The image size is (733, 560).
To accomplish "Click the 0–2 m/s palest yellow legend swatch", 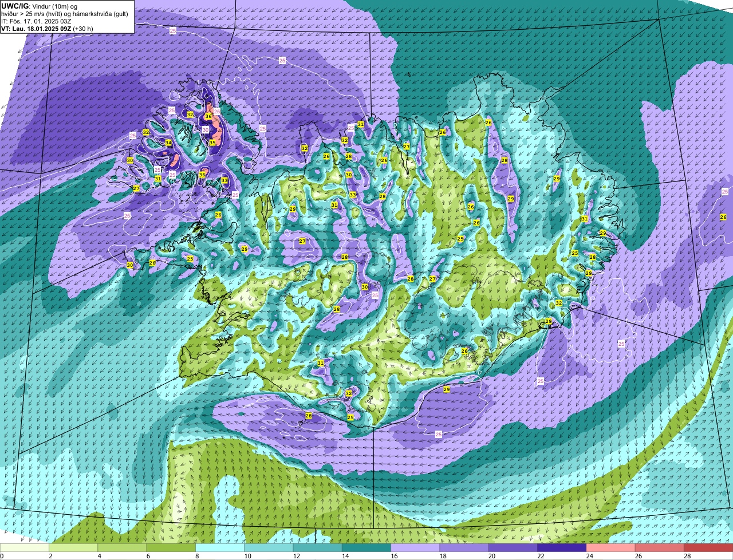I will (25, 547).
